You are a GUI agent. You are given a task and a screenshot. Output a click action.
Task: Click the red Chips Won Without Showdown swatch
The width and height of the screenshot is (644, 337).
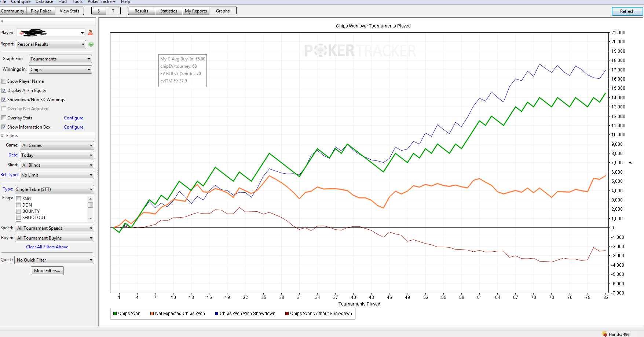(287, 314)
